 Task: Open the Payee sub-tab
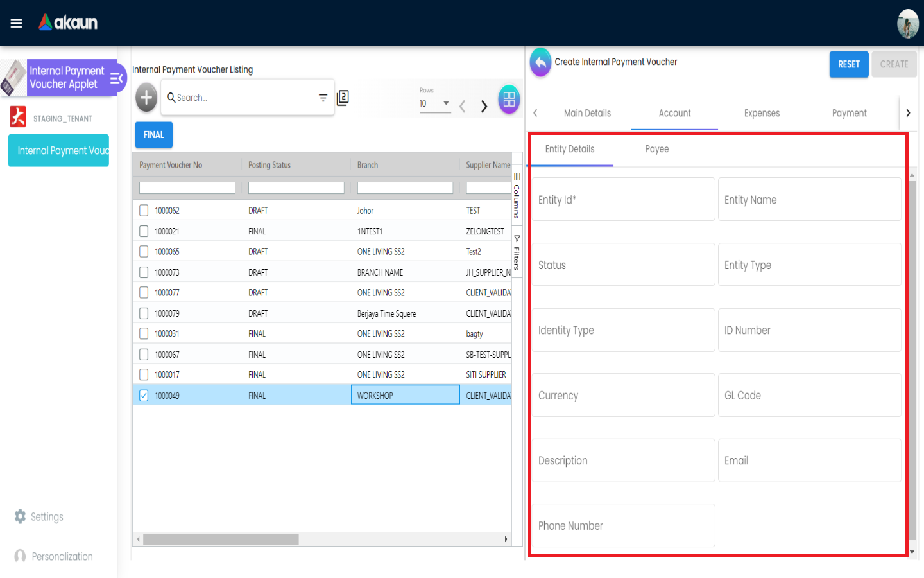coord(656,149)
